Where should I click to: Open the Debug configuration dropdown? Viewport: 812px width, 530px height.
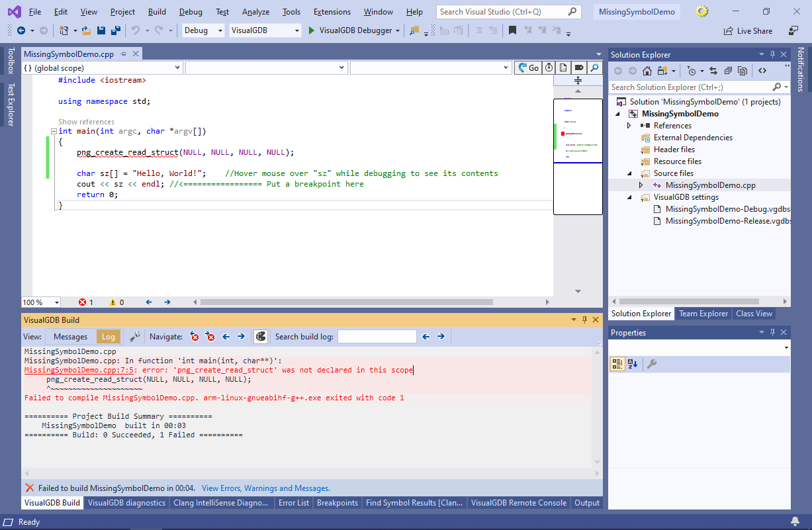[x=203, y=30]
